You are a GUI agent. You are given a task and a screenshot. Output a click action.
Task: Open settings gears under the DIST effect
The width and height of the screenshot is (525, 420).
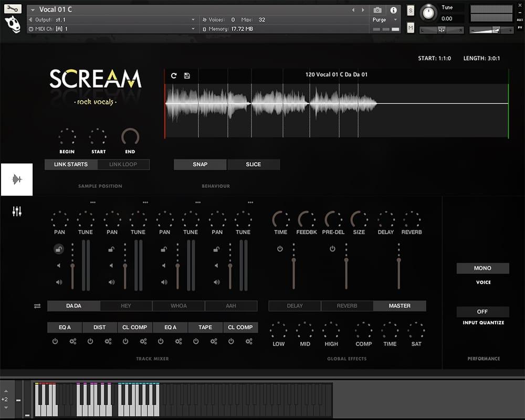click(x=108, y=341)
